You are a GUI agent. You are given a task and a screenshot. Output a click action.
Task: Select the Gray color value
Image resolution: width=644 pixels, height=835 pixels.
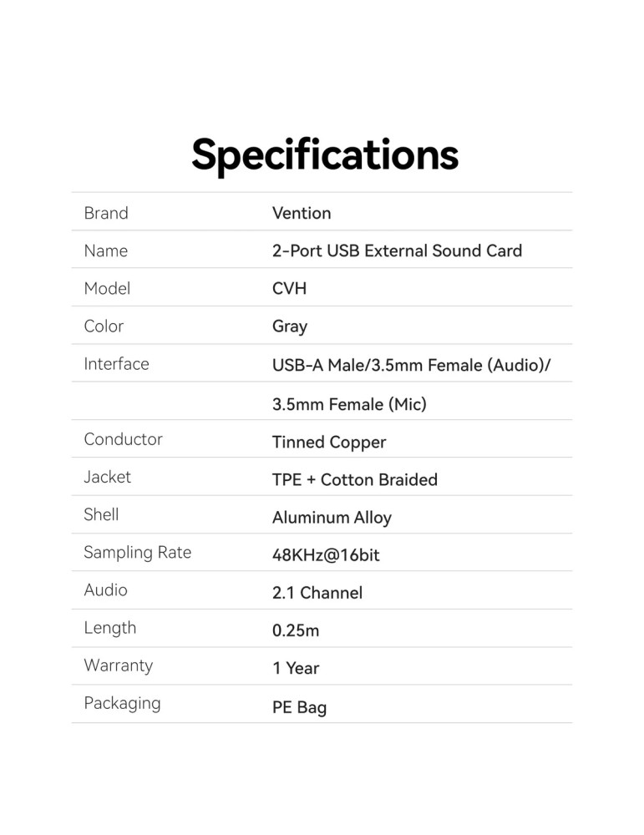pos(290,326)
